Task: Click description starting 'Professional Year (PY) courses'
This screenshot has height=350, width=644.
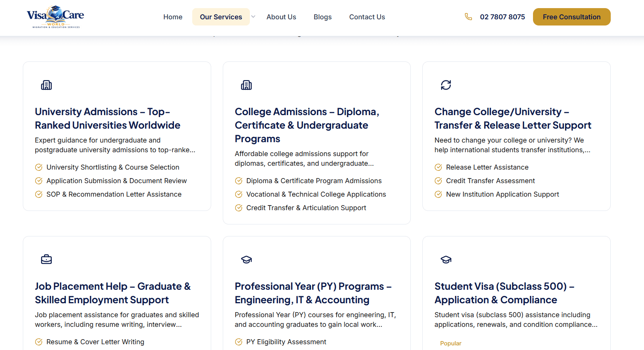Action: click(x=316, y=320)
